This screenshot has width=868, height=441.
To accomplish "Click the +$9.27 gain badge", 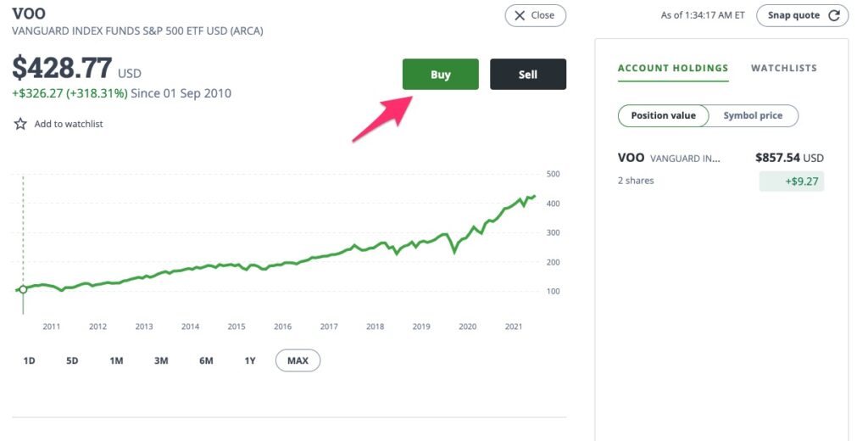I will coord(792,181).
